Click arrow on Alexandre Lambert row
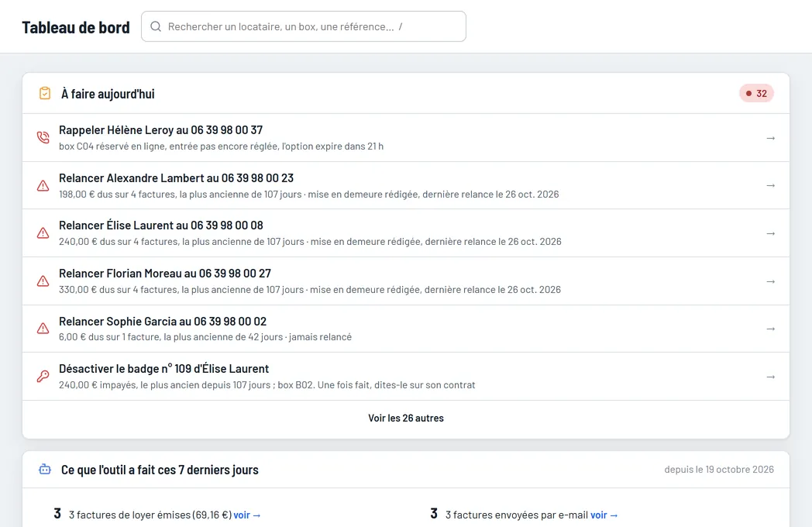 click(771, 185)
